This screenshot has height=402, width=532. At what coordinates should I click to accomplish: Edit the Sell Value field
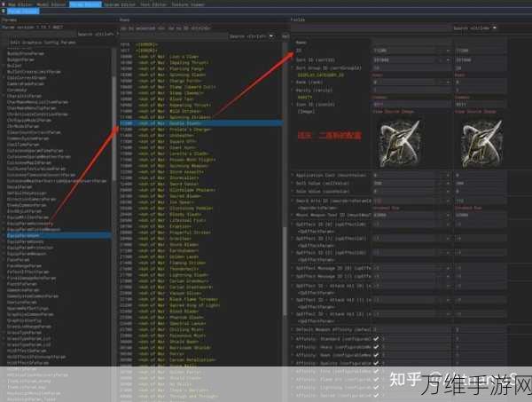pyautogui.click(x=403, y=184)
